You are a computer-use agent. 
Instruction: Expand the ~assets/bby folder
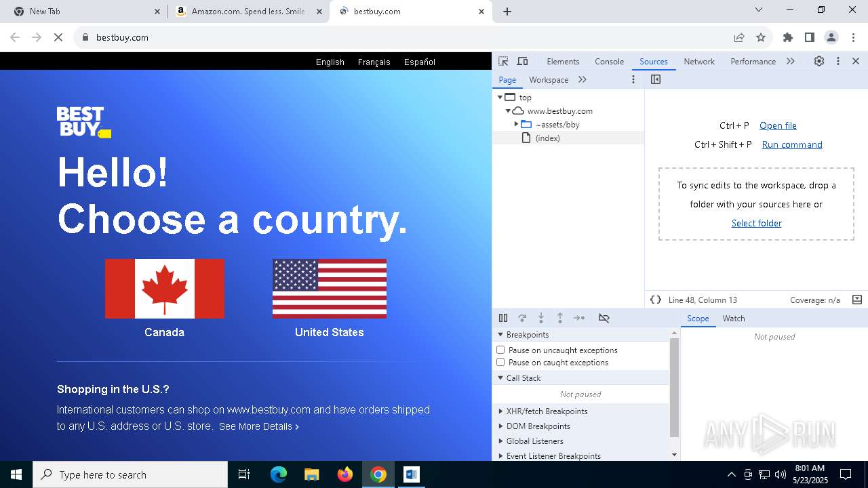tap(516, 124)
